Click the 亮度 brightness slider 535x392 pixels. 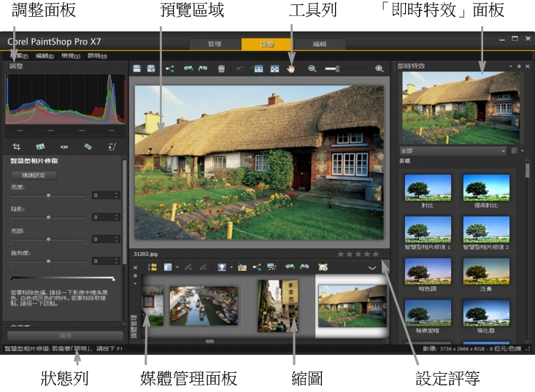pyautogui.click(x=48, y=196)
